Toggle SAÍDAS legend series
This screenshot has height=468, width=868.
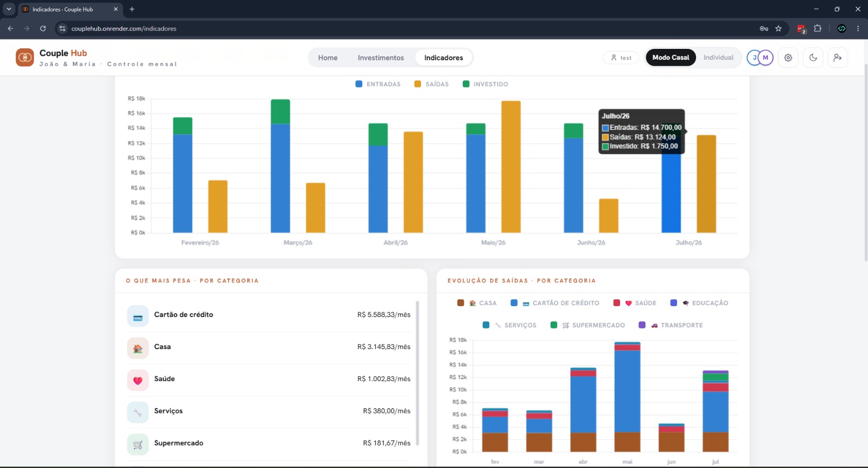[431, 84]
